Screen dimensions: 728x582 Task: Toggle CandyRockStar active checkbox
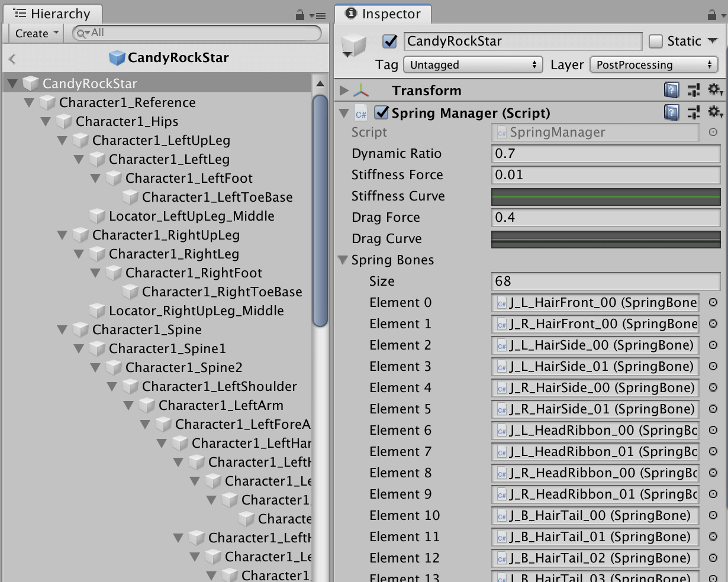[x=389, y=41]
